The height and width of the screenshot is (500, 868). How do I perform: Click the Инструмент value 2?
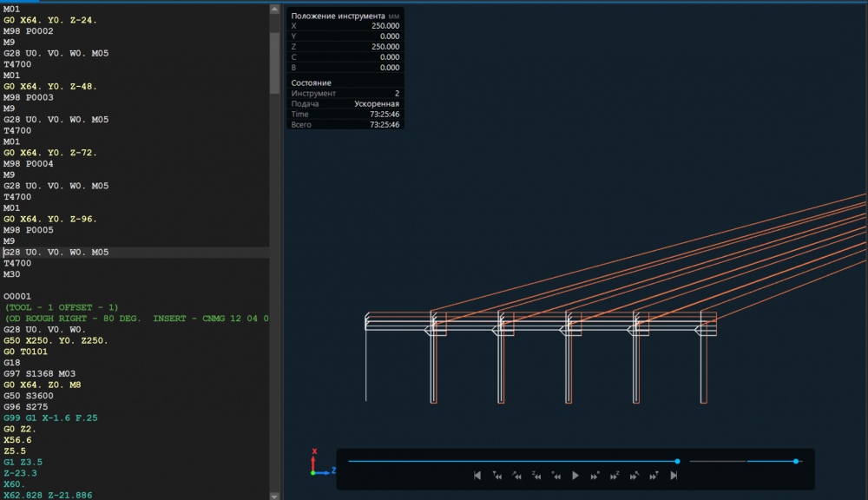click(x=397, y=94)
